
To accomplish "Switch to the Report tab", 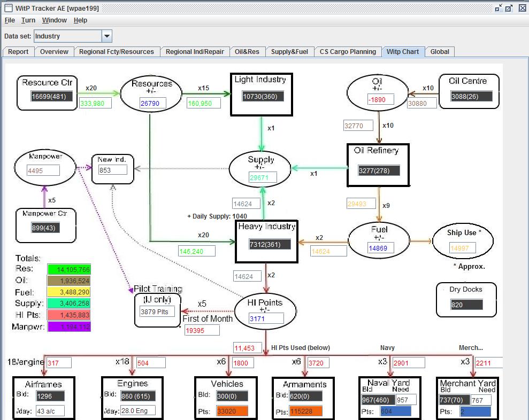I will tap(18, 52).
